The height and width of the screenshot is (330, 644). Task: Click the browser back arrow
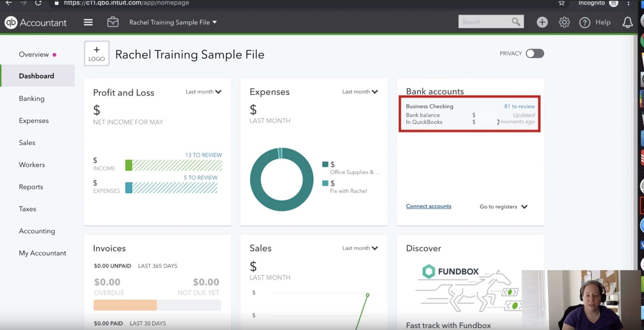click(x=9, y=3)
